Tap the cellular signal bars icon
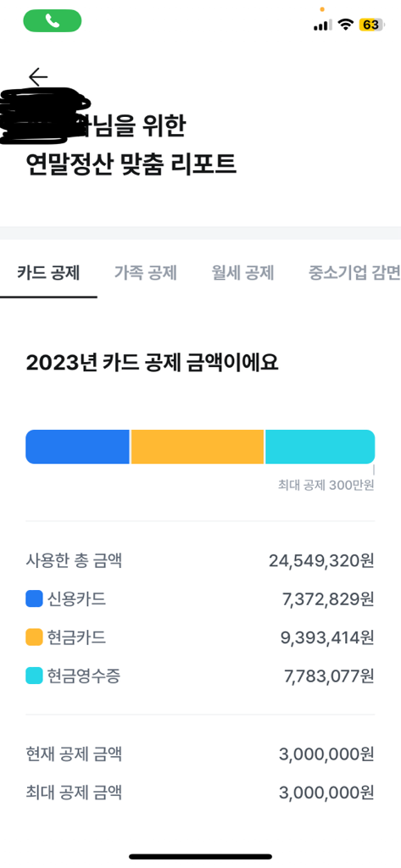The height and width of the screenshot is (868, 401). [322, 25]
